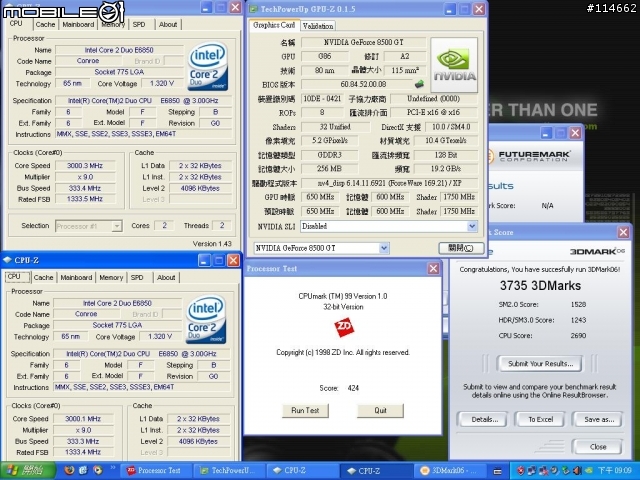This screenshot has height=480, width=640.
Task: Click the 3735 3DMarks score text
Action: point(540,286)
